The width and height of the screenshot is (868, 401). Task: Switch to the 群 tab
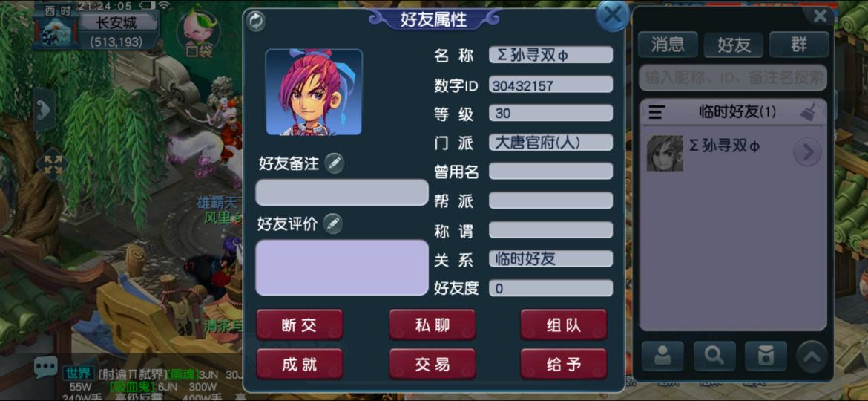point(799,45)
